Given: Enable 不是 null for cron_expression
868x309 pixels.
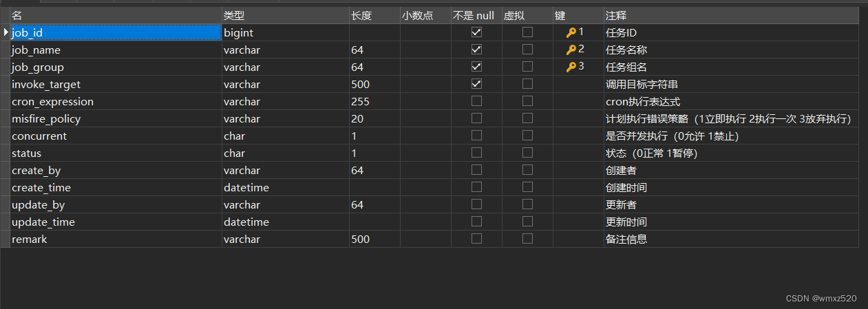Looking at the screenshot, I should (x=476, y=101).
